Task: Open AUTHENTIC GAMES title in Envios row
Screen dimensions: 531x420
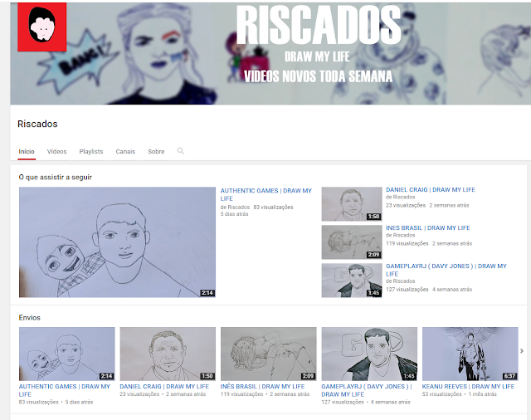Action: coord(65,390)
